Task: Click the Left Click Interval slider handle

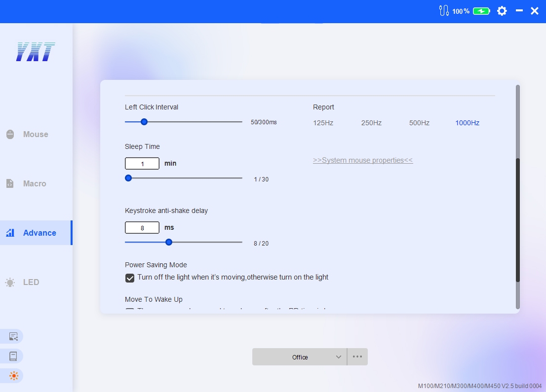Action: point(144,122)
